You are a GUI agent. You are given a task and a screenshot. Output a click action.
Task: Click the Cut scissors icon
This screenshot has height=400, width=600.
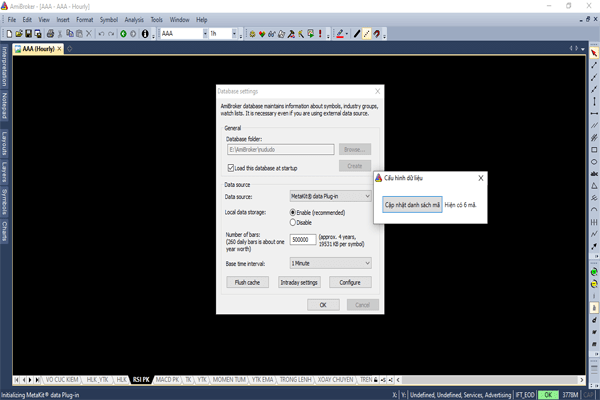(x=60, y=34)
